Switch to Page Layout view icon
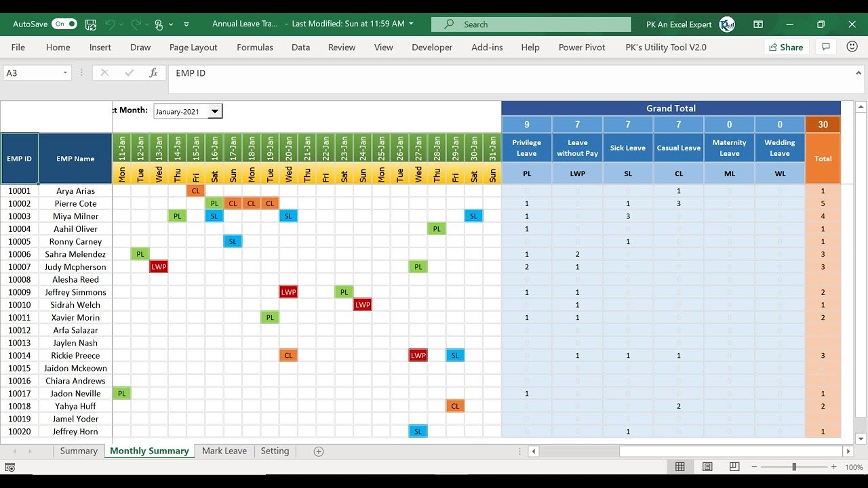Screen dimensions: 868x488 [x=707, y=467]
